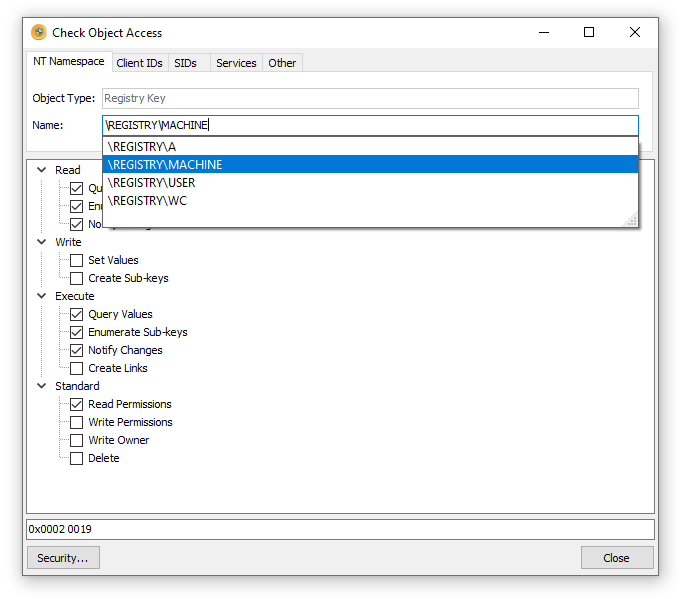
Task: Select the Write group label
Action: point(68,242)
